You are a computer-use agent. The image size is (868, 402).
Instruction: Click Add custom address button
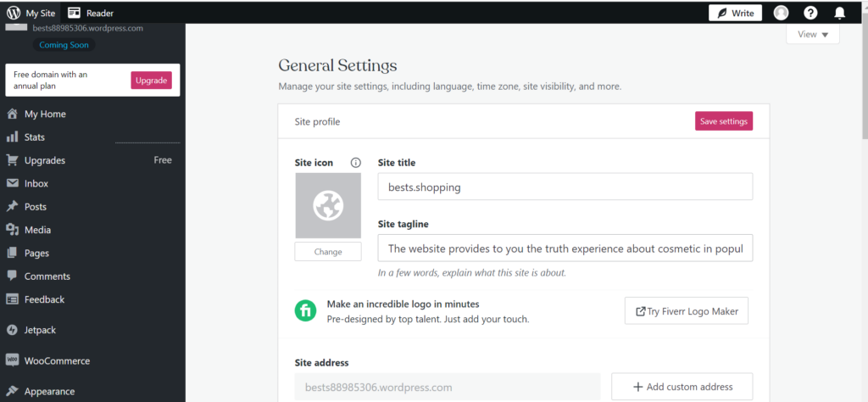[x=682, y=387]
